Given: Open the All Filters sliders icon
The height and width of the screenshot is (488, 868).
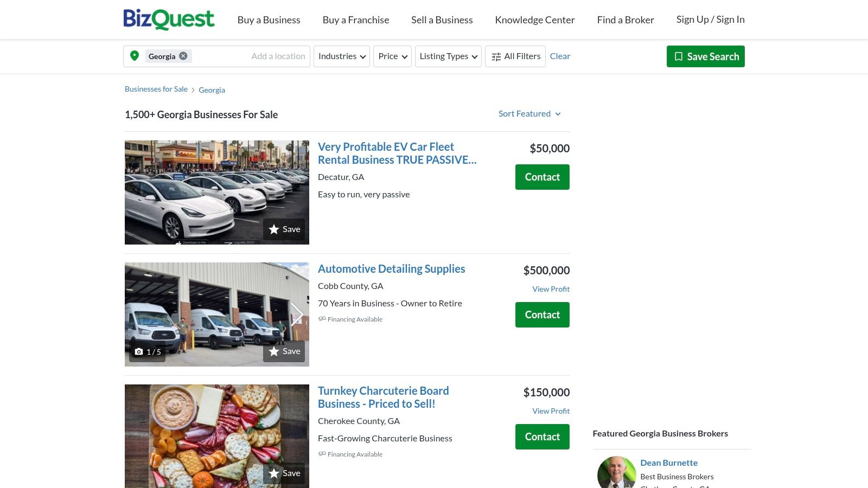Looking at the screenshot, I should tap(496, 56).
